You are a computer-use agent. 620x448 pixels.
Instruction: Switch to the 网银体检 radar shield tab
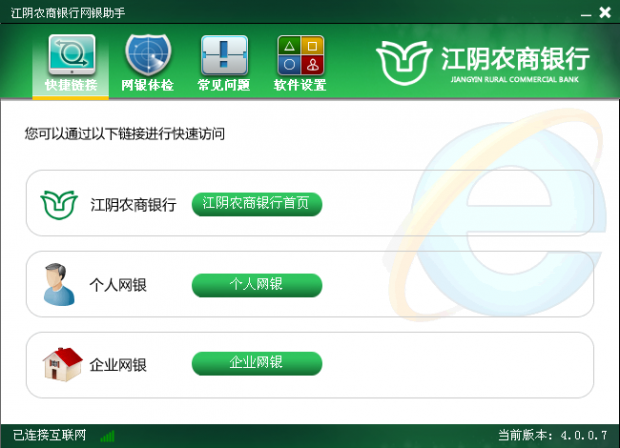147,63
